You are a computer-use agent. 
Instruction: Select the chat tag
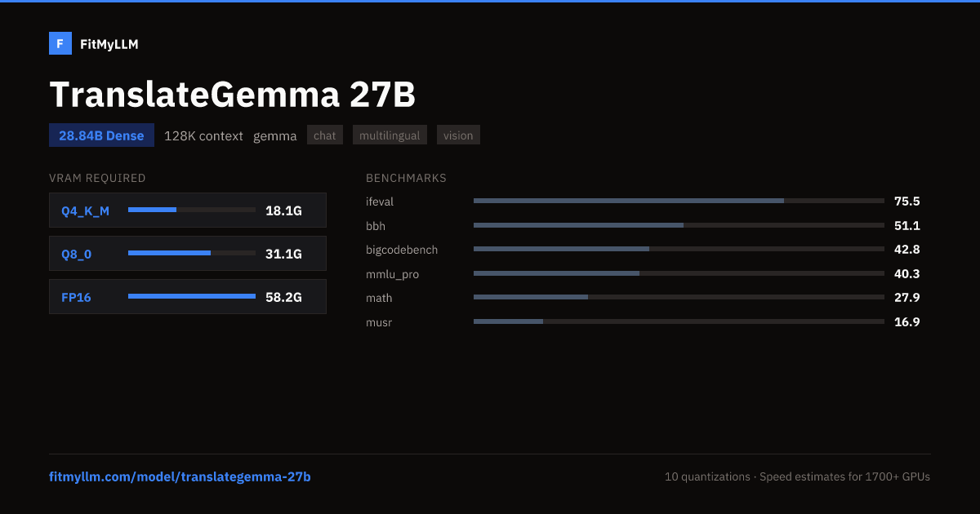click(325, 135)
